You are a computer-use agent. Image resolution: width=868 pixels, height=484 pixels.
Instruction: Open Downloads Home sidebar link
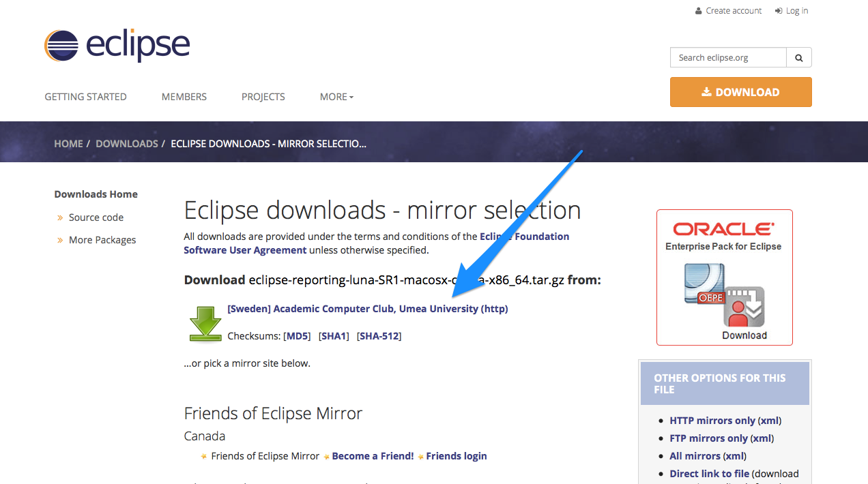96,194
